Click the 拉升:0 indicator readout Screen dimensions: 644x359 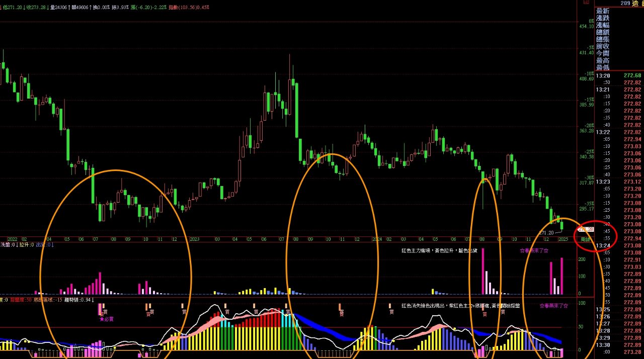26,245
